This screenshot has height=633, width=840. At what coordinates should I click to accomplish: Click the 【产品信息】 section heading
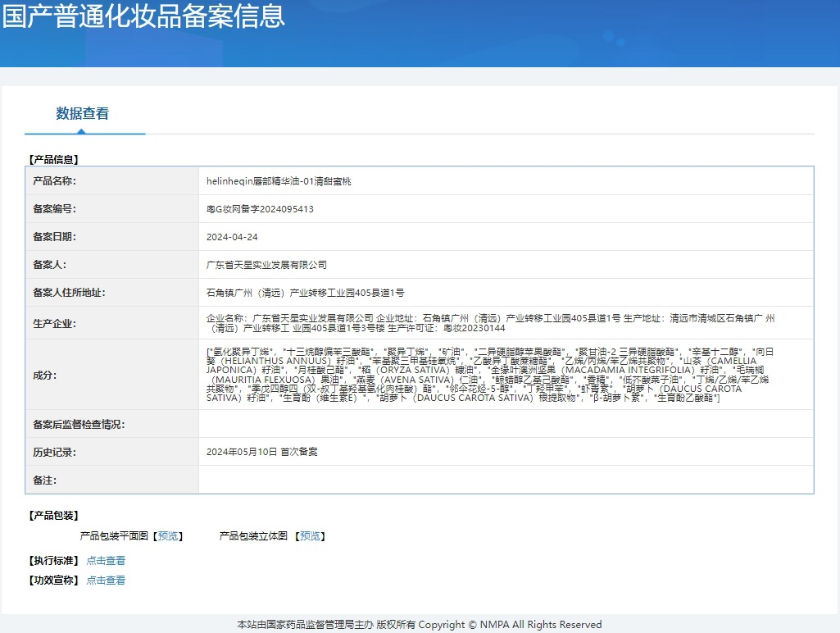53,159
